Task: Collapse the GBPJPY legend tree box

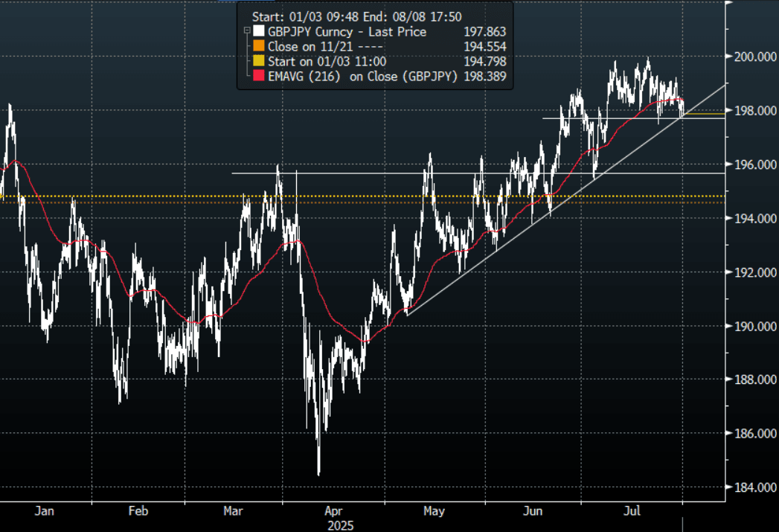Action: coord(246,31)
